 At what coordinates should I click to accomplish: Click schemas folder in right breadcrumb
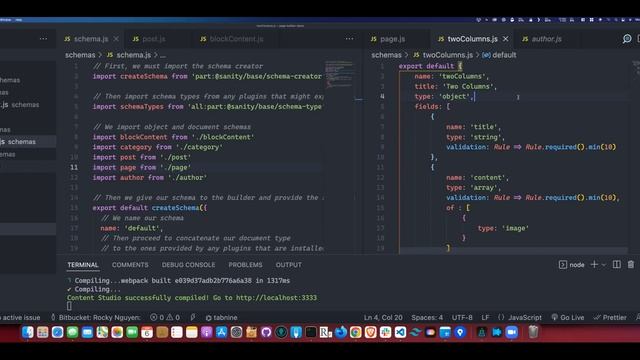click(387, 55)
